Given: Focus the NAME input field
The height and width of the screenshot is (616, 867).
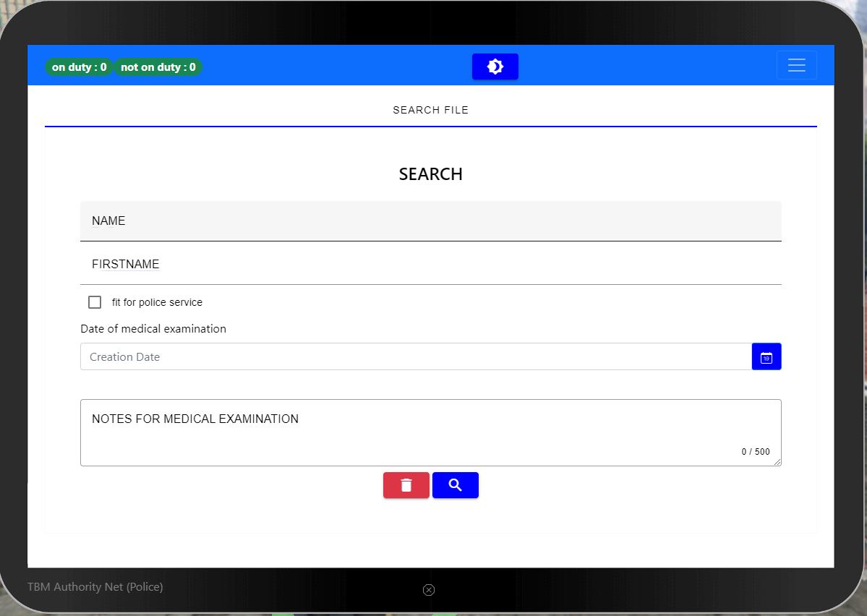Looking at the screenshot, I should pyautogui.click(x=431, y=221).
